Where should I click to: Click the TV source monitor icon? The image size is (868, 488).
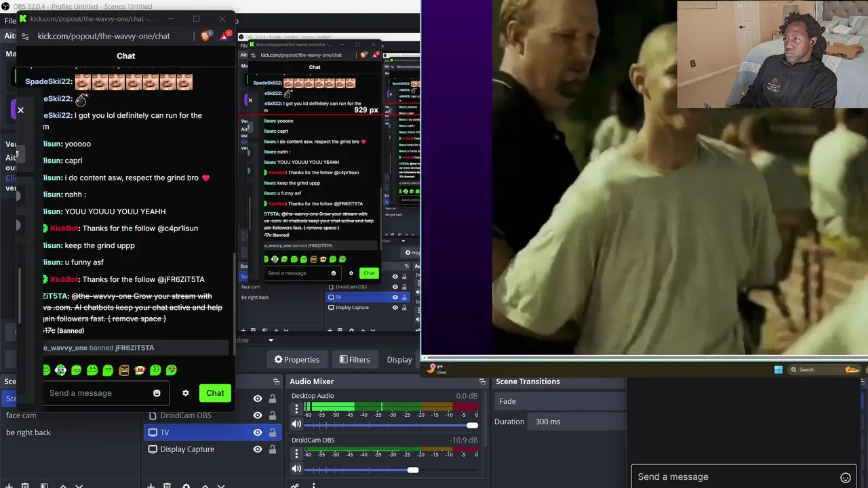pos(153,432)
